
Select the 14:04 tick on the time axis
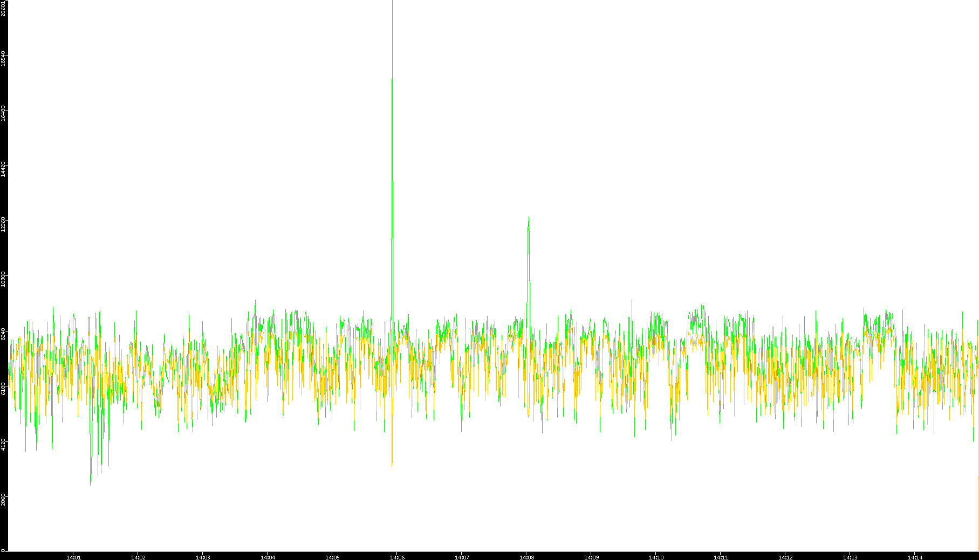coord(268,557)
